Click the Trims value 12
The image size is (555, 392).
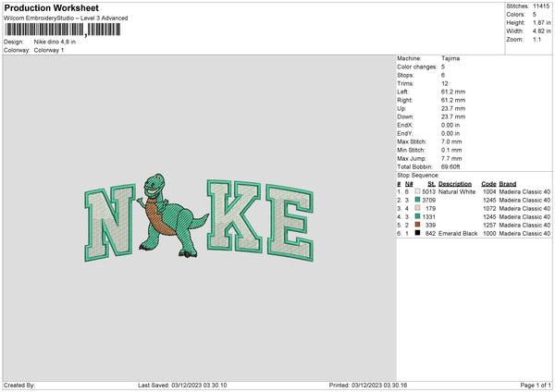coord(445,83)
